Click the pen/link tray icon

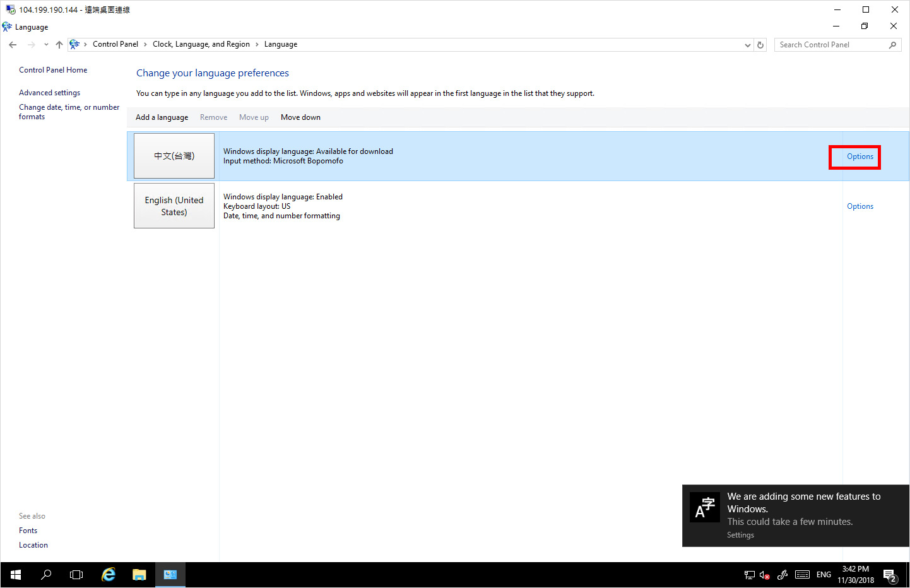pyautogui.click(x=783, y=575)
